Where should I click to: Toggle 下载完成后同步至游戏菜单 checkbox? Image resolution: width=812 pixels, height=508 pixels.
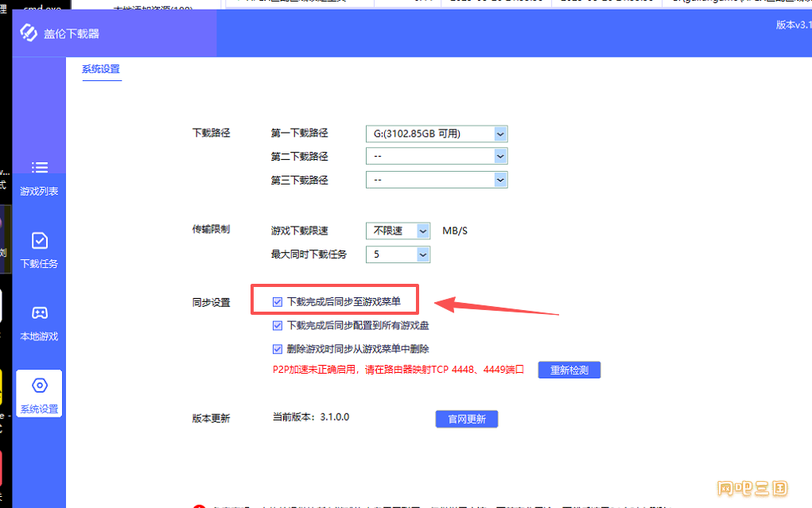click(x=278, y=302)
